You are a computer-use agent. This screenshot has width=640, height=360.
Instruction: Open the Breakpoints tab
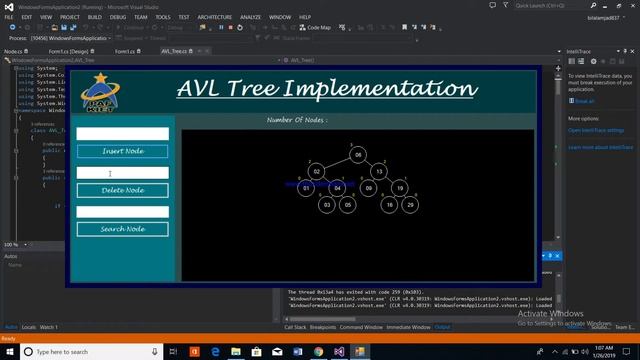click(x=322, y=327)
